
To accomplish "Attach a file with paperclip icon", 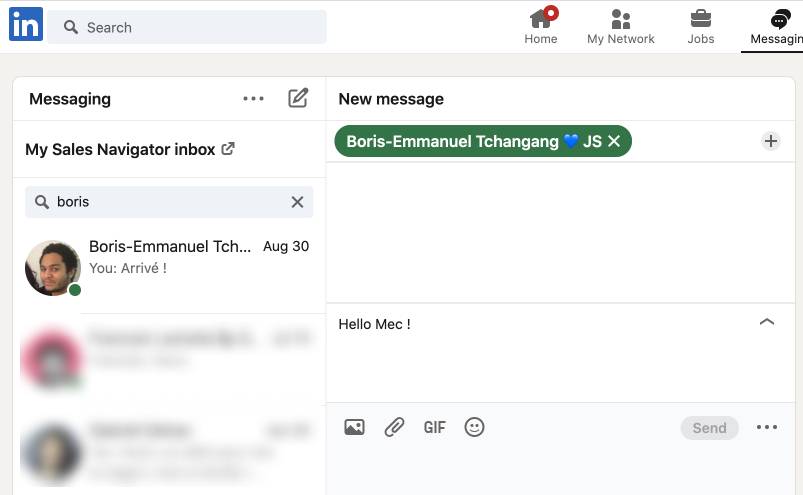I will (x=394, y=427).
